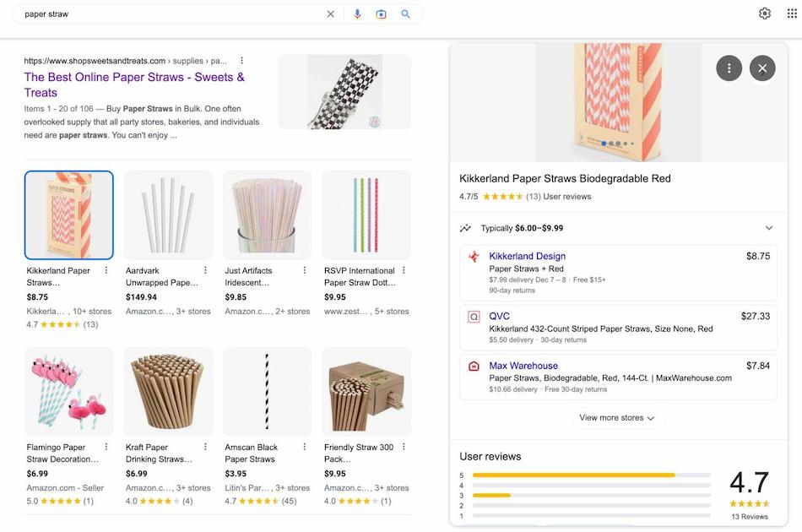Clear the search box text
802x532 pixels.
tap(331, 14)
